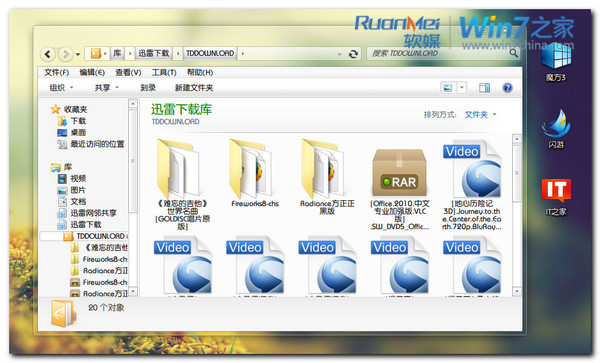This screenshot has height=363, width=600.
Task: Select the Fireworks8-chs folder icon
Action: click(x=251, y=169)
